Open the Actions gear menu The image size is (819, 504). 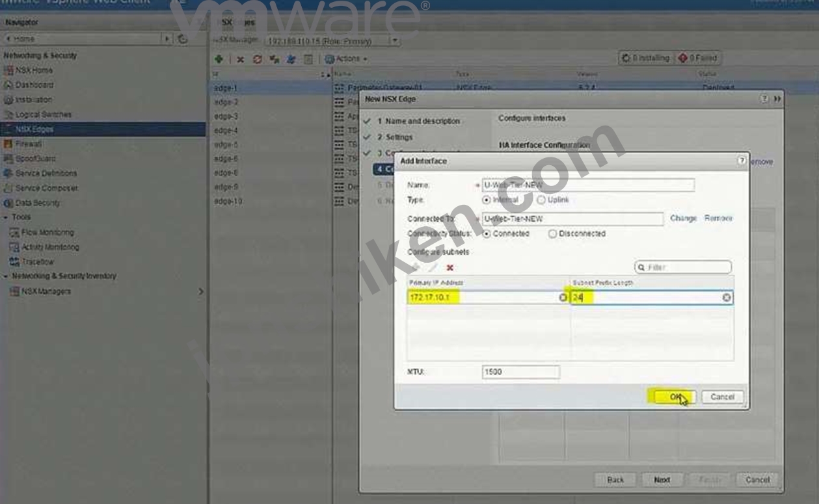[x=346, y=59]
